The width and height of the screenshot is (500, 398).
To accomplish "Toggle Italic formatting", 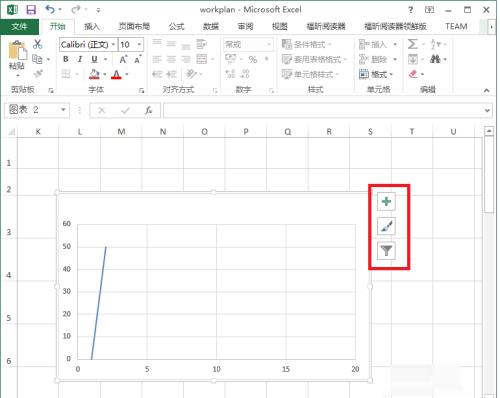I will 80,59.
